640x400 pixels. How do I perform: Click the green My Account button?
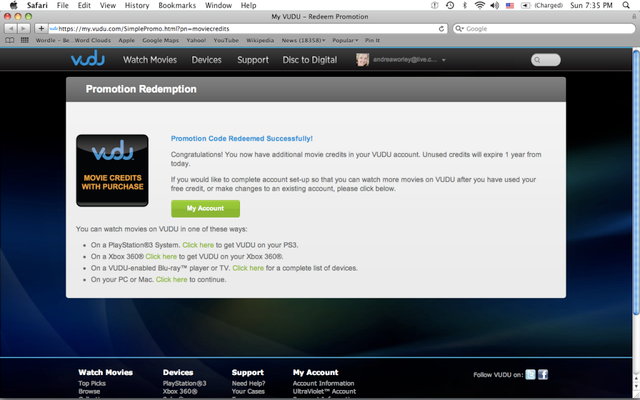(x=205, y=208)
